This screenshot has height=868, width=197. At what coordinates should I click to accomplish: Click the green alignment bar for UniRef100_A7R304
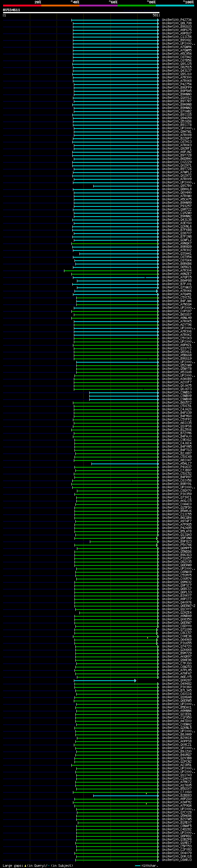[111, 271]
